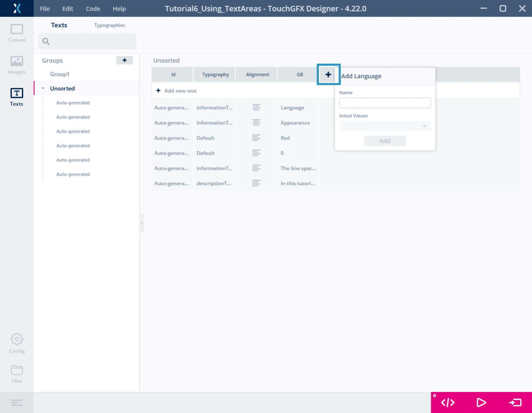Image resolution: width=532 pixels, height=413 pixels.
Task: Add a new group with plus button
Action: 124,60
